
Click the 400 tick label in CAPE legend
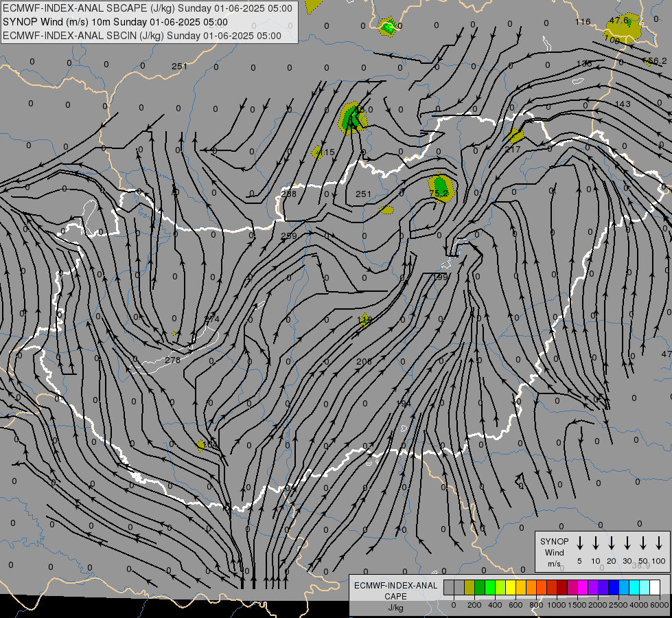tap(495, 605)
